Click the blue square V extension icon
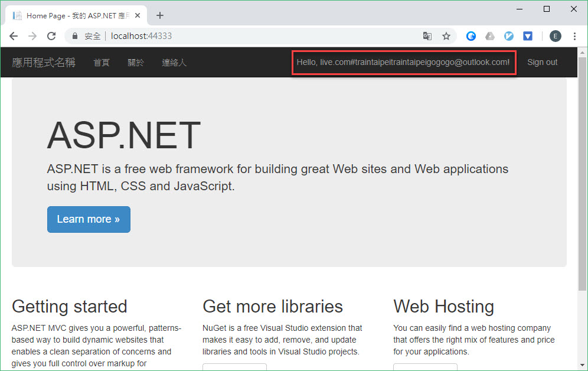 pos(528,36)
